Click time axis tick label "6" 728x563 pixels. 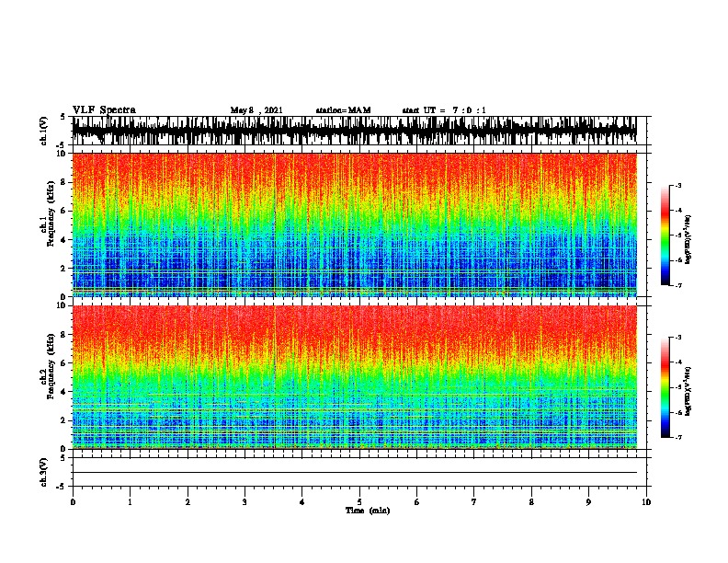417,502
